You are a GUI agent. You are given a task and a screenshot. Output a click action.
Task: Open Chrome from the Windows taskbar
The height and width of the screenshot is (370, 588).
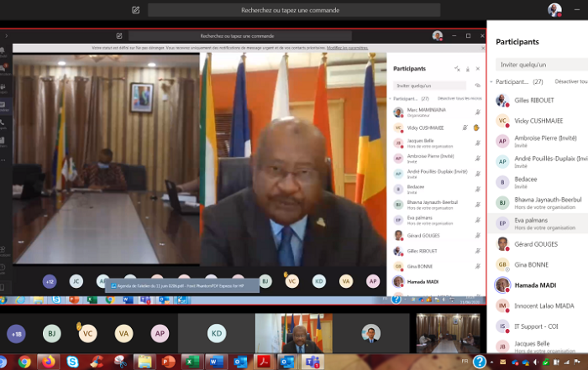pos(25,362)
